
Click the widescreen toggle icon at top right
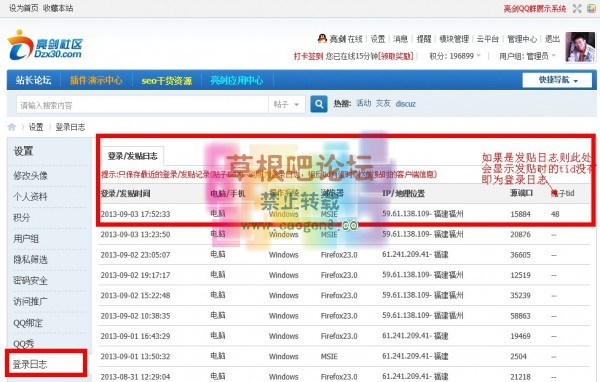577,8
